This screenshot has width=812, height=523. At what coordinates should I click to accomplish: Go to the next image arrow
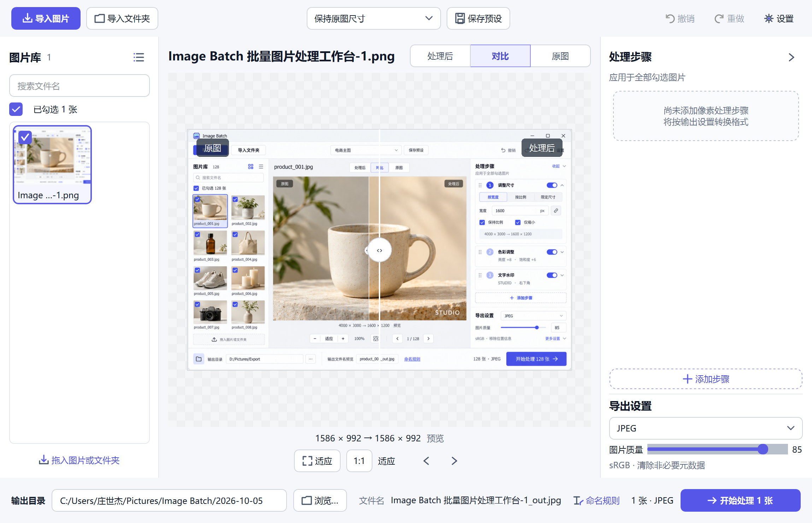pos(454,461)
